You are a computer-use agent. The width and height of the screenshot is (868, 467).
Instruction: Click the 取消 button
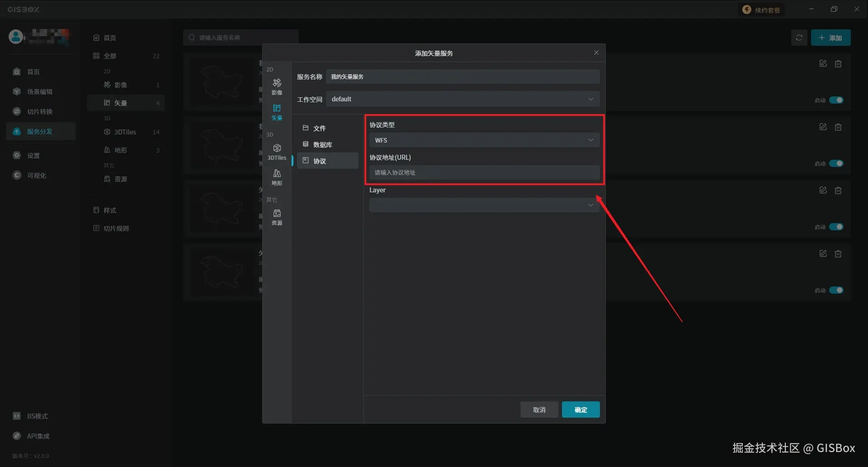click(539, 410)
